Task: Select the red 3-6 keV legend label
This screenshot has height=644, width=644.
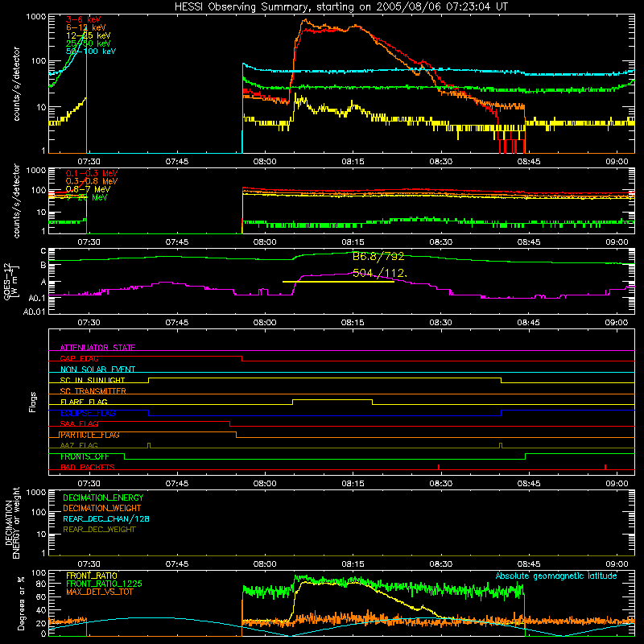Action: pyautogui.click(x=83, y=19)
